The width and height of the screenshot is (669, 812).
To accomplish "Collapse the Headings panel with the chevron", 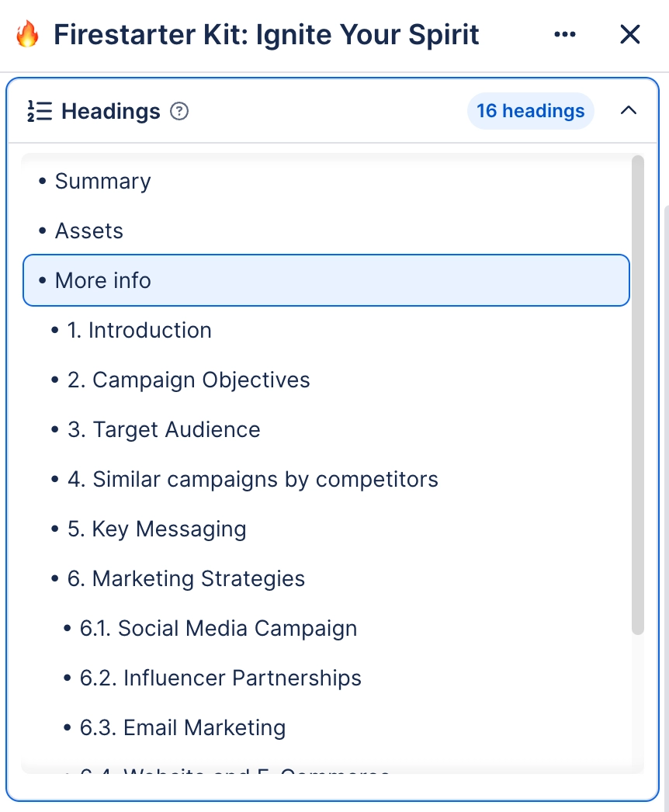I will [x=629, y=110].
